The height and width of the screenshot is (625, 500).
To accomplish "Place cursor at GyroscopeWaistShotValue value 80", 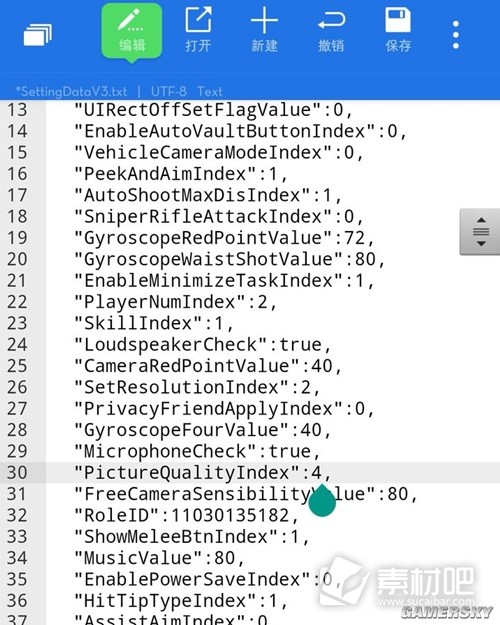I will [x=365, y=259].
